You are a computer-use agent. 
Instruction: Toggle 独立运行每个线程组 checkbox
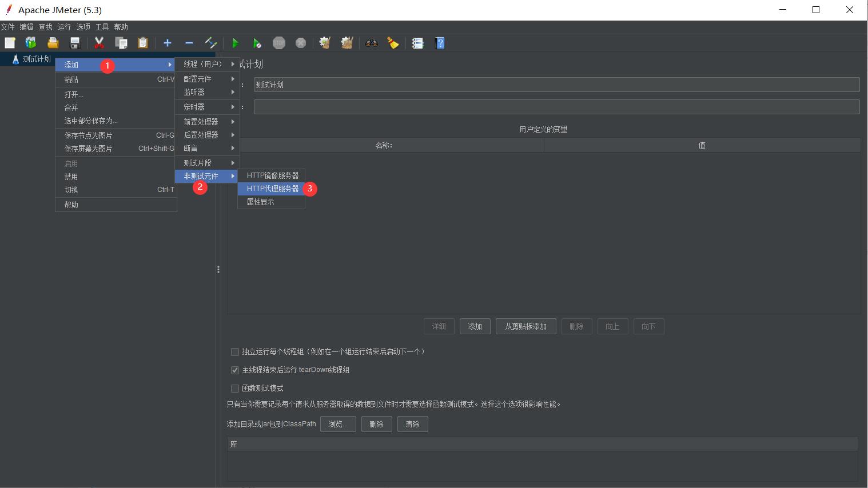point(235,352)
